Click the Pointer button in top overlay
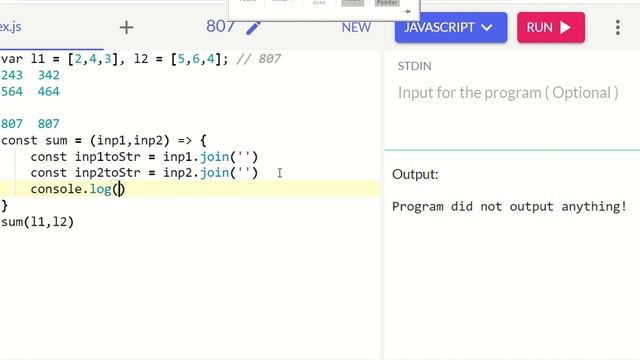The height and width of the screenshot is (360, 640). [x=387, y=2]
